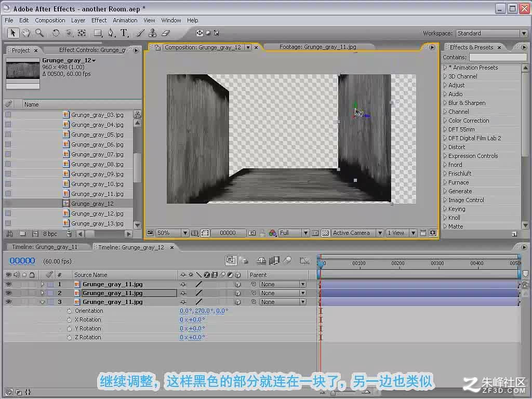Hide layer 1 Grunge_gray_11.jpg with eye icon

(8, 284)
